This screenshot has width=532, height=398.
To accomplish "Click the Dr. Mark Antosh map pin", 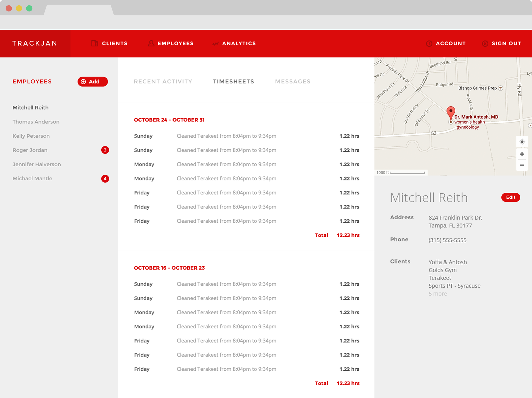I will tap(451, 113).
